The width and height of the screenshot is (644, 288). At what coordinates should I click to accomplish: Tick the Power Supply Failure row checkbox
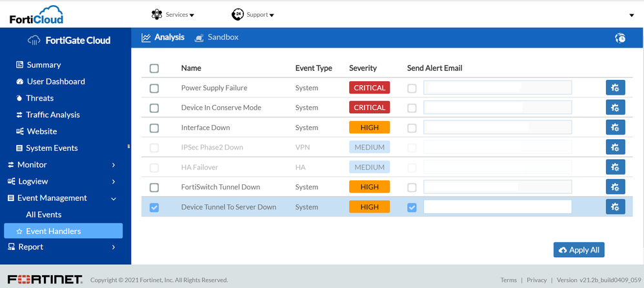[154, 88]
